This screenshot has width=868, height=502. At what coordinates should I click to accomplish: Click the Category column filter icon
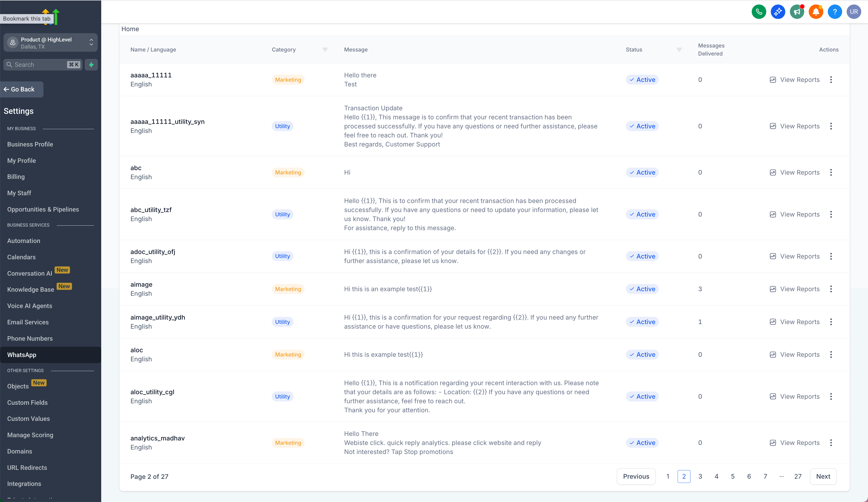325,49
